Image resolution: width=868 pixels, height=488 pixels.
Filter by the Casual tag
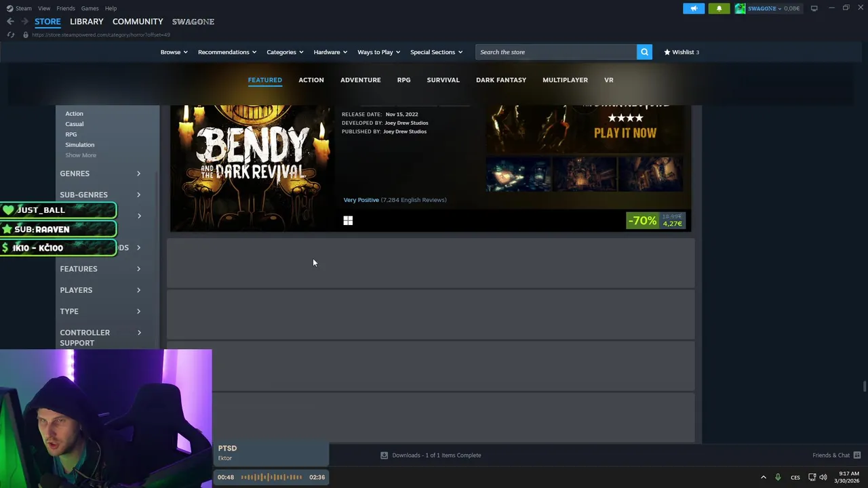[x=75, y=124]
